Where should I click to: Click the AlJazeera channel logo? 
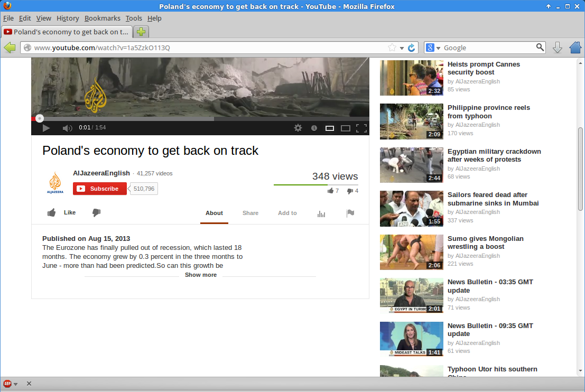point(55,183)
